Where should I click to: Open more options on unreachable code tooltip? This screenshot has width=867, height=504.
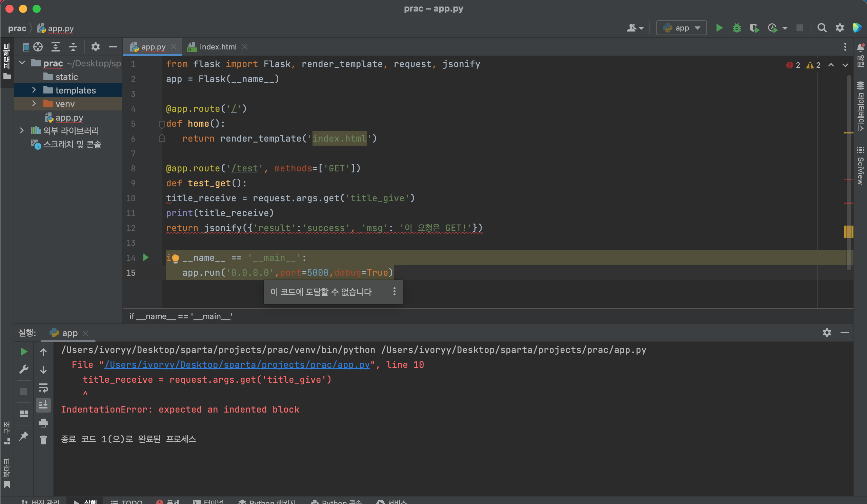tap(394, 292)
